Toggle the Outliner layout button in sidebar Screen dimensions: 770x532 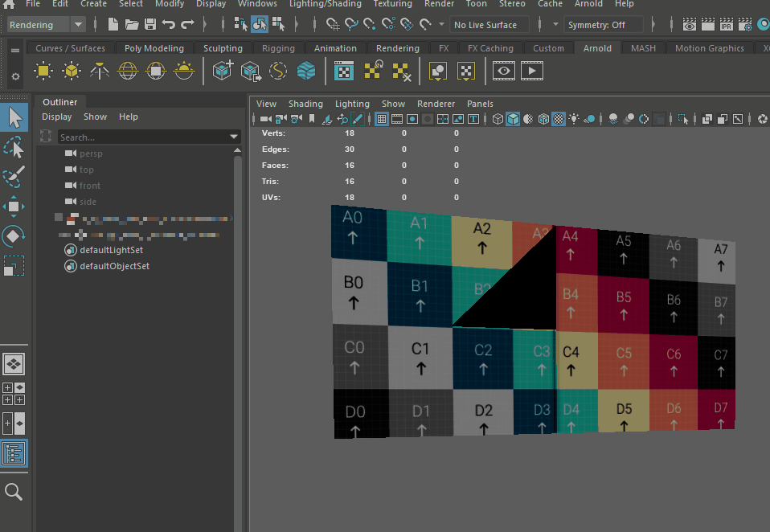point(14,454)
